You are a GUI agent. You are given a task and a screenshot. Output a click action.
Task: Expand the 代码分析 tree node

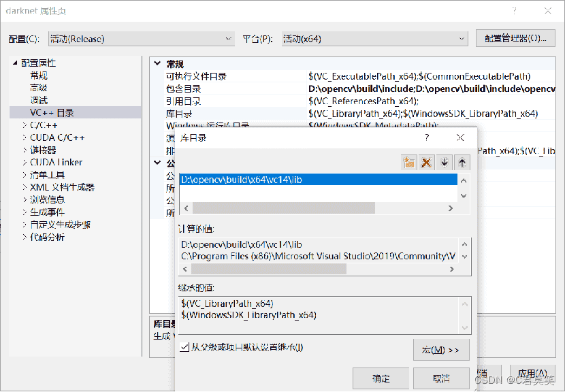[x=24, y=237]
